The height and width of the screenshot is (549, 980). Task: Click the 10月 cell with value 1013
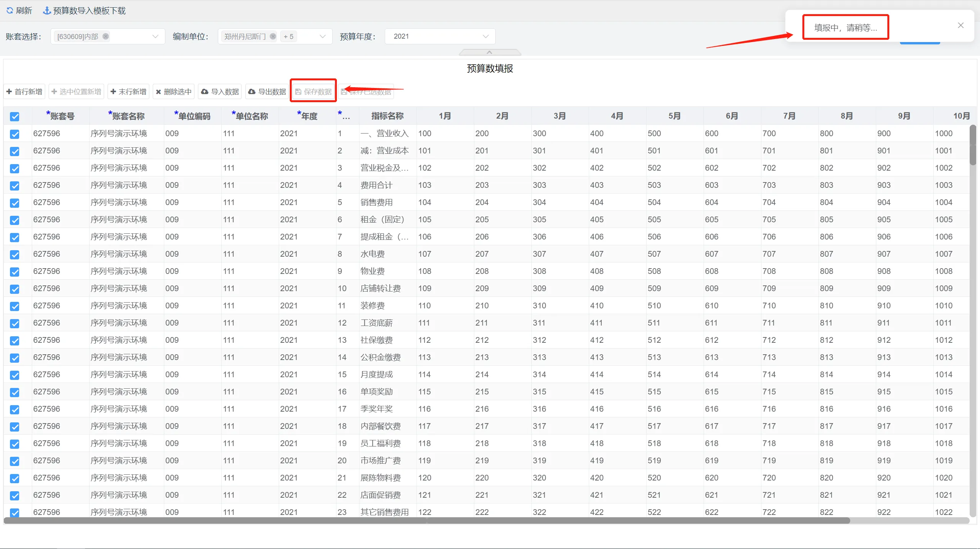point(951,357)
